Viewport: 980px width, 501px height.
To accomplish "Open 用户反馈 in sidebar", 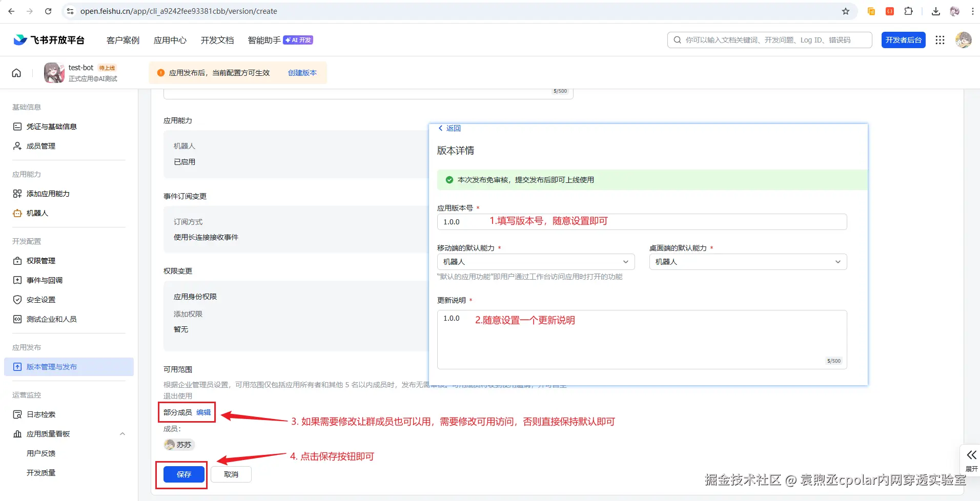I will tap(41, 453).
